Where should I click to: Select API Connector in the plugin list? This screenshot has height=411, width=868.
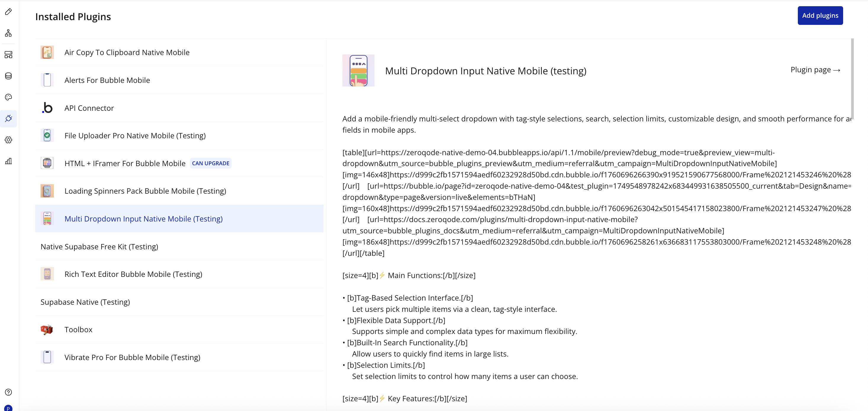pos(89,108)
